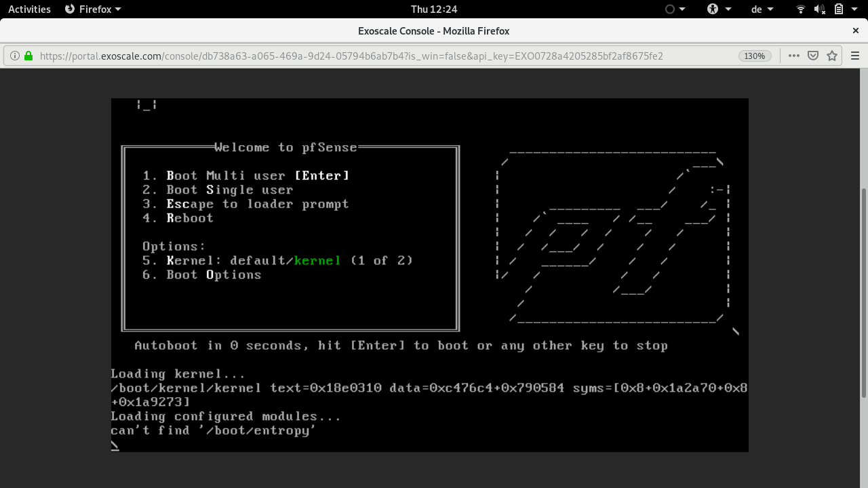
Task: Open the Firefox application menu
Action: [x=93, y=9]
